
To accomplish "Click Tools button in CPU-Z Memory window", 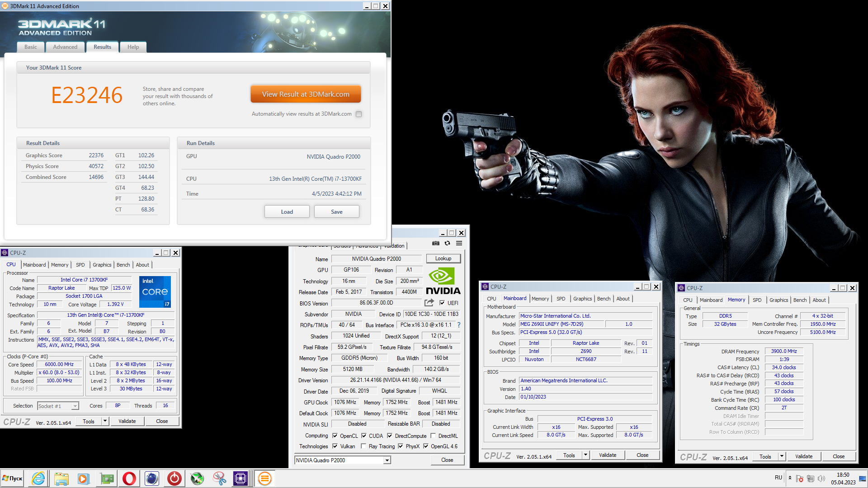I will (x=765, y=456).
